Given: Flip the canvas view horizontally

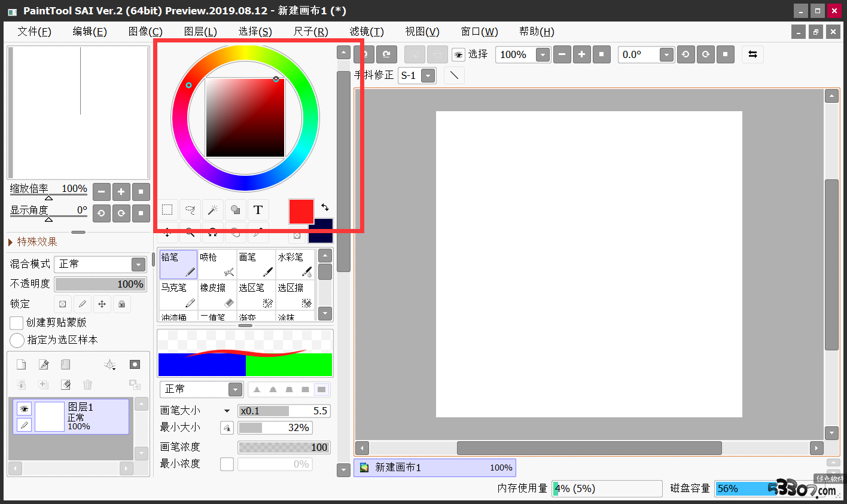Looking at the screenshot, I should click(x=752, y=54).
